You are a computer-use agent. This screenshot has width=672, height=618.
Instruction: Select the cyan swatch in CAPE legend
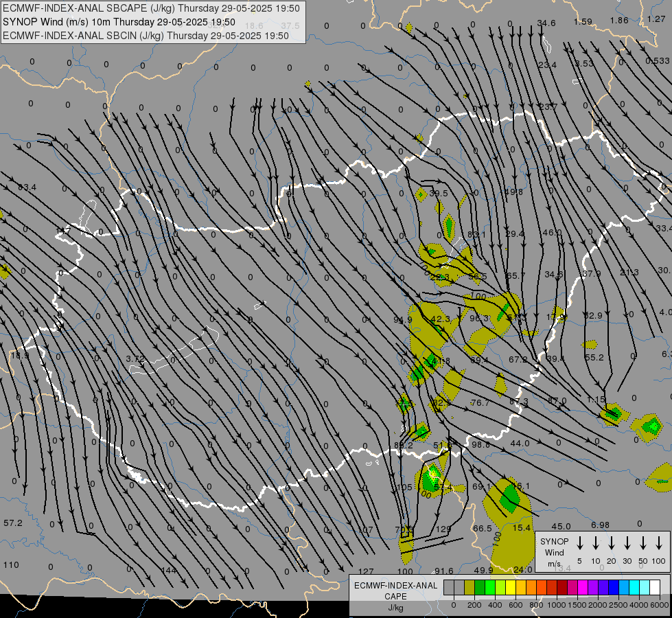634,587
